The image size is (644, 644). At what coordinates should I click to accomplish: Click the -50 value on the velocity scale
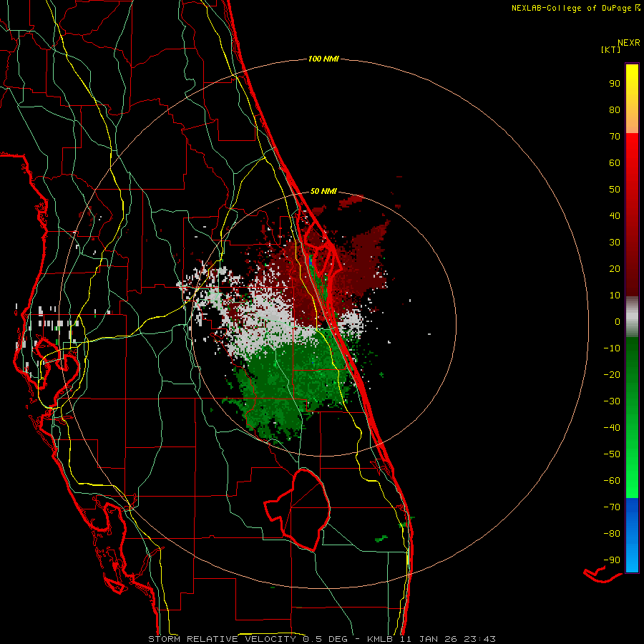point(612,454)
